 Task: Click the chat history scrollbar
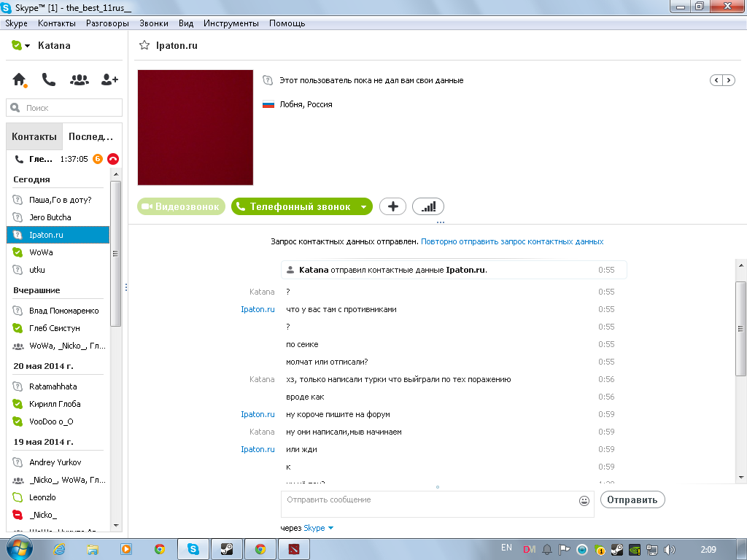(x=740, y=329)
